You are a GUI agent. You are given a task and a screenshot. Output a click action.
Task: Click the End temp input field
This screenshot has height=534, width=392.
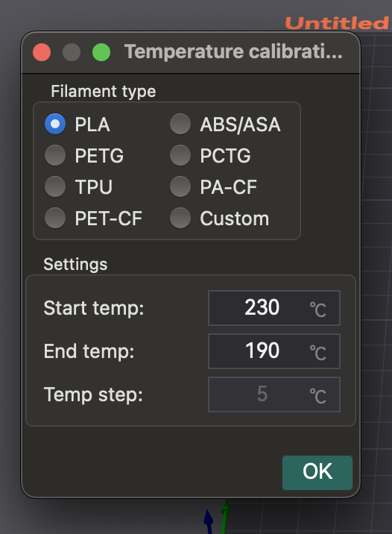274,351
